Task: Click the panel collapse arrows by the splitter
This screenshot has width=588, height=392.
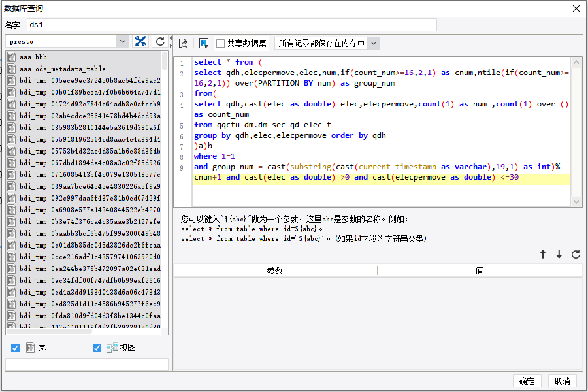Action: pos(171,41)
